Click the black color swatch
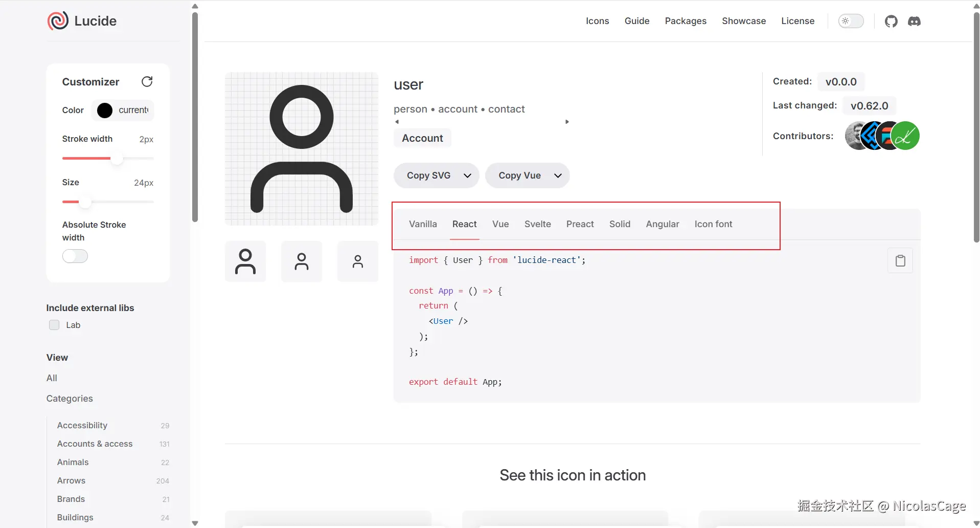 [x=105, y=111]
